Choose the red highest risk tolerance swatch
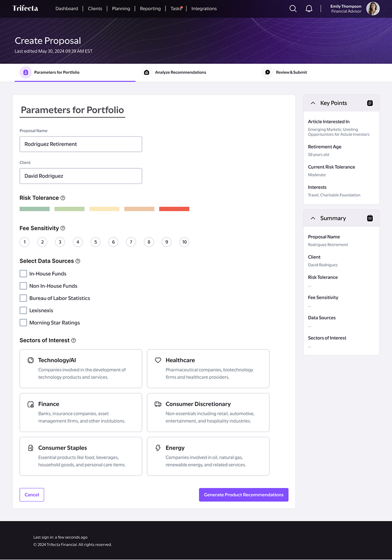392x560 pixels. click(174, 209)
